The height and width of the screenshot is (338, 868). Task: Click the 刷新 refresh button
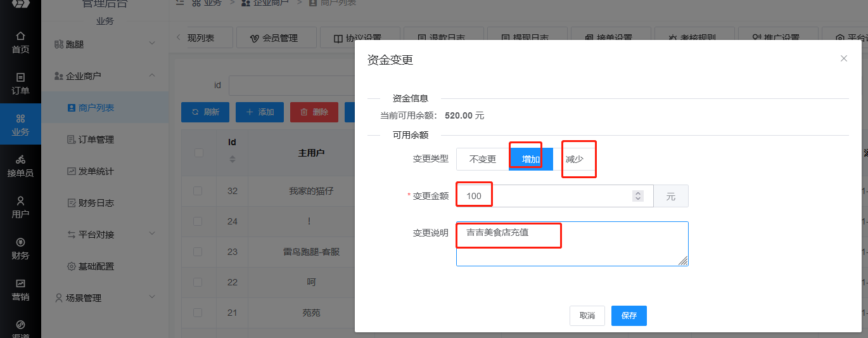[x=205, y=112]
